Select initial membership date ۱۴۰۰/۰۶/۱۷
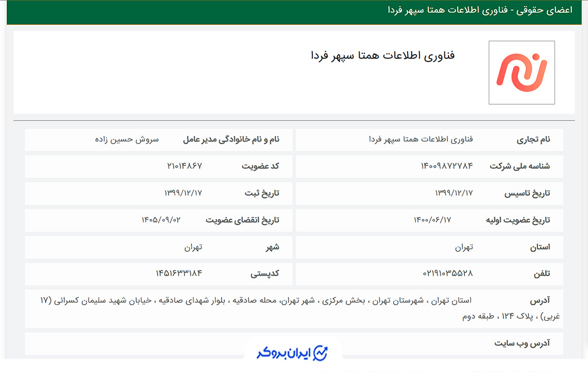The image size is (588, 372). point(432,220)
